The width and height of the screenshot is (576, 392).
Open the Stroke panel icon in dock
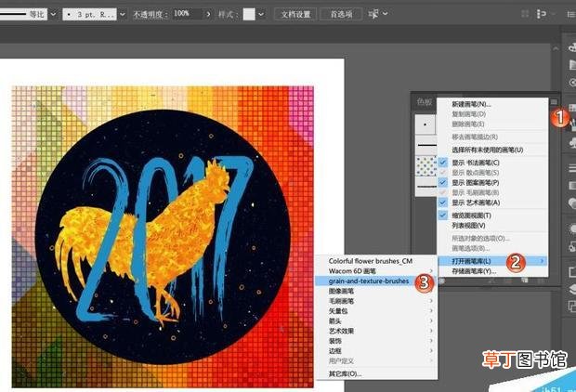572,168
